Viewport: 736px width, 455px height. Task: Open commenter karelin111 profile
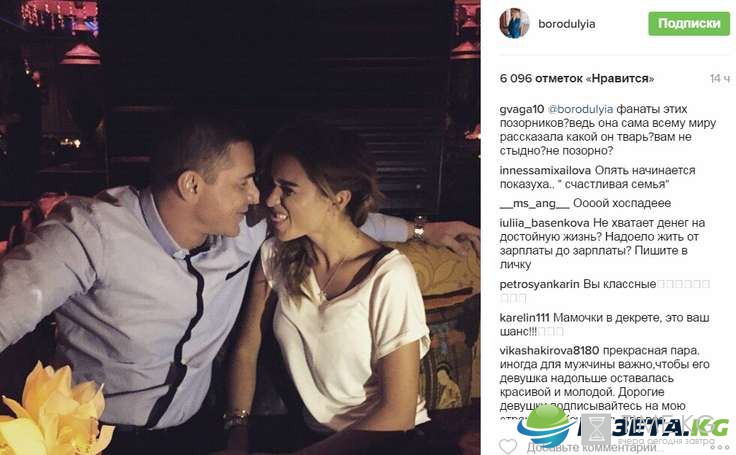[x=524, y=318]
